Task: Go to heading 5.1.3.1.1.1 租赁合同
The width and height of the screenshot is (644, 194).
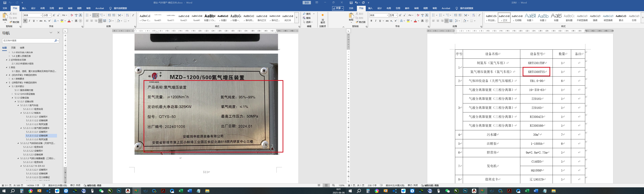Action: pos(33,109)
